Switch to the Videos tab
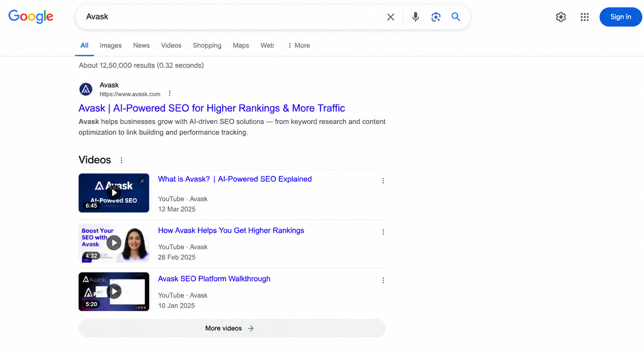The width and height of the screenshot is (644, 351). 171,45
